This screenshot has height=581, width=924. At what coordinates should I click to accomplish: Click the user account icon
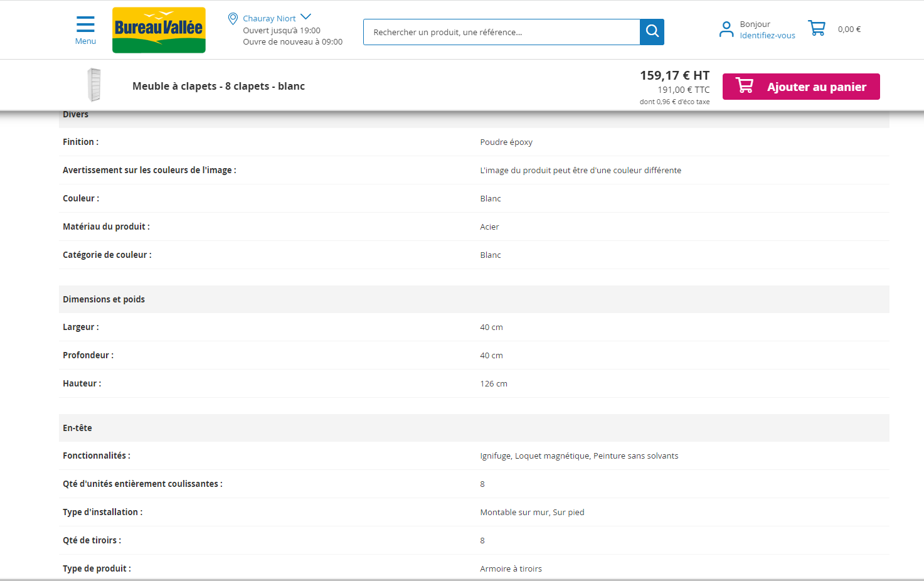click(x=726, y=29)
